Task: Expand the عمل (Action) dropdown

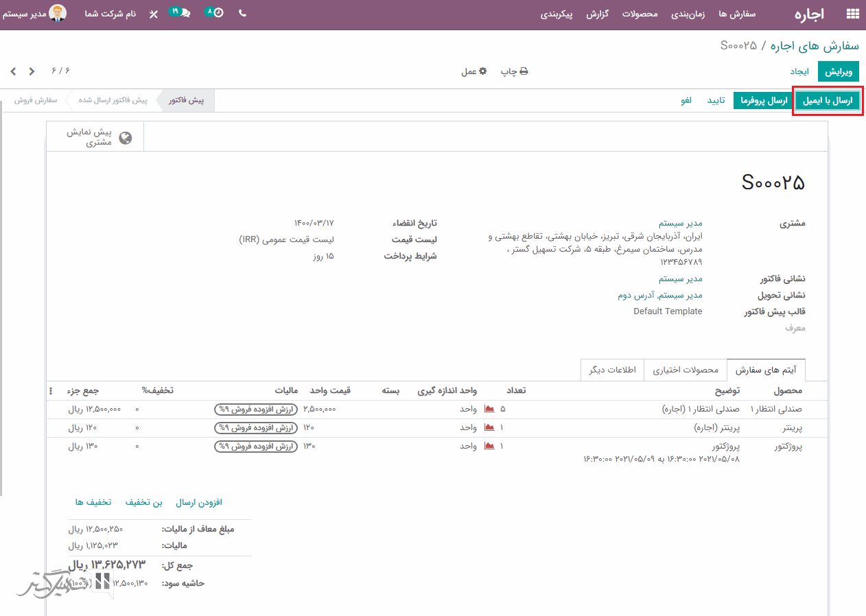Action: [x=473, y=71]
